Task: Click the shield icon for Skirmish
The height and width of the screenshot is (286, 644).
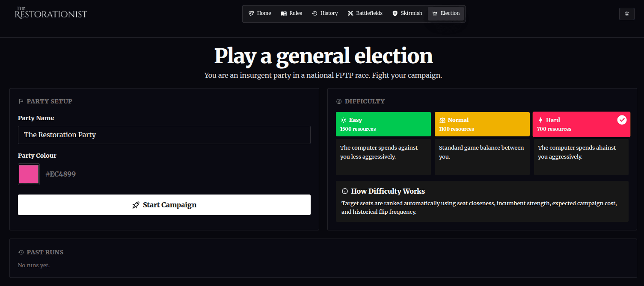Action: click(395, 13)
